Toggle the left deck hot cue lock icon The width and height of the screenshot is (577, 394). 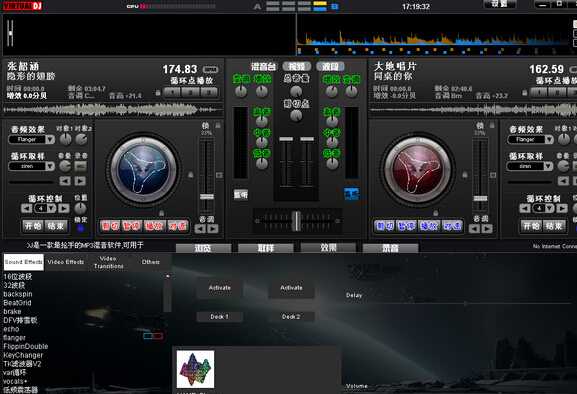tap(158, 93)
